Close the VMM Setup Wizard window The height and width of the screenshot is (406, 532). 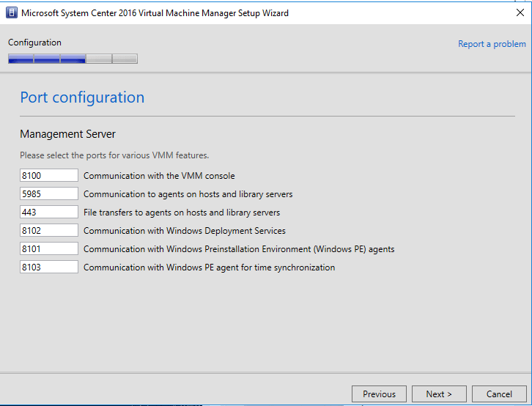coord(520,13)
